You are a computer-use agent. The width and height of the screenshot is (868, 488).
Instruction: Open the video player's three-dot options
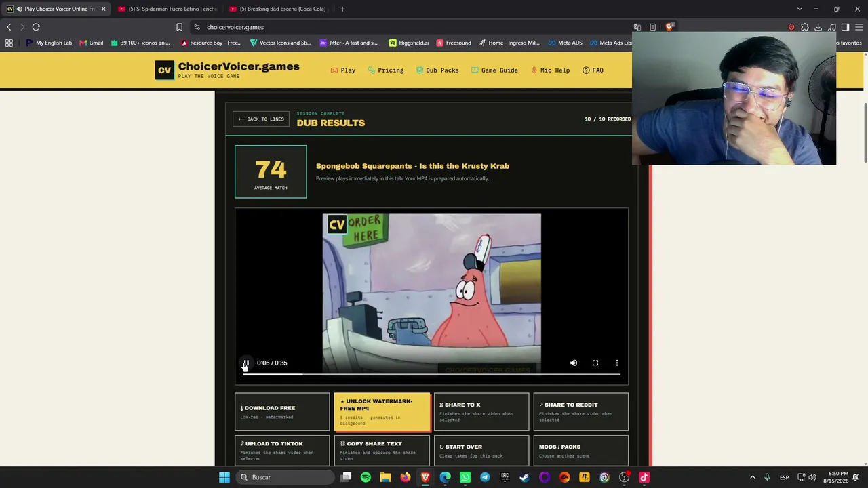click(x=617, y=363)
